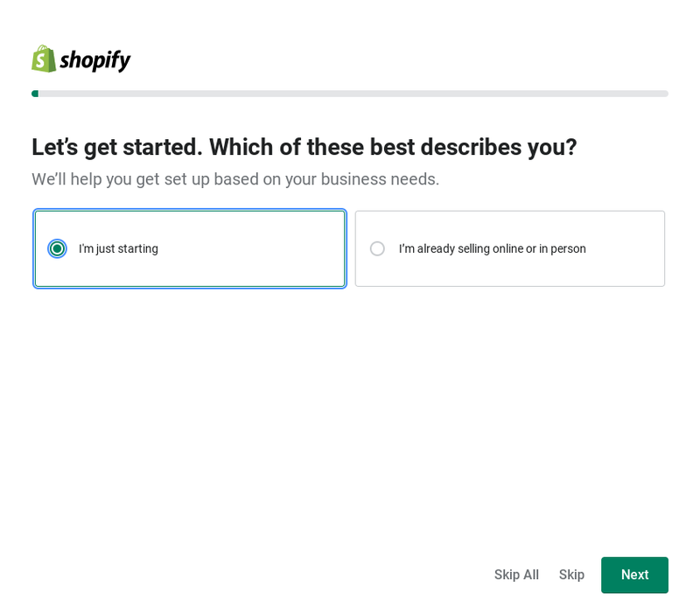Click the green filled part of progress bar
The image size is (700, 600).
coord(35,94)
